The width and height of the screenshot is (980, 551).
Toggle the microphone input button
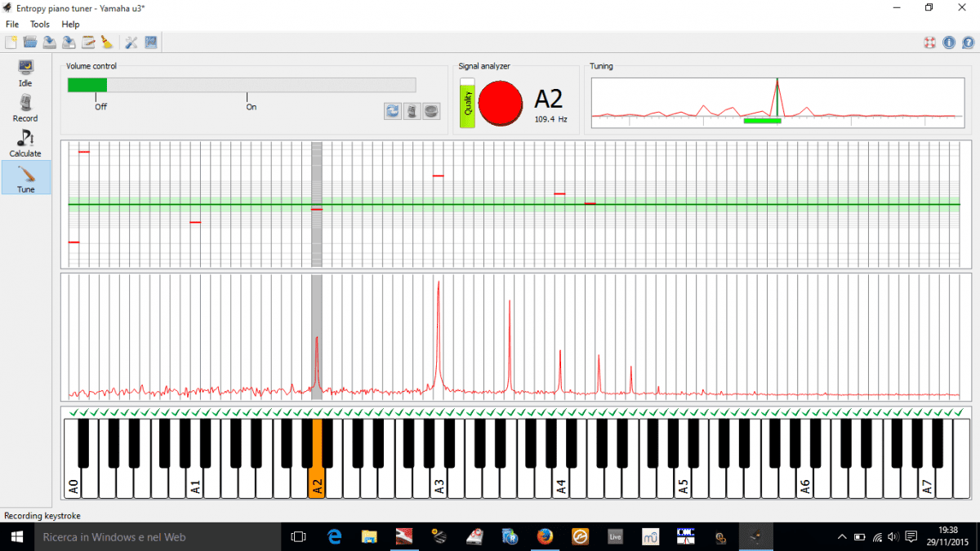coord(411,111)
